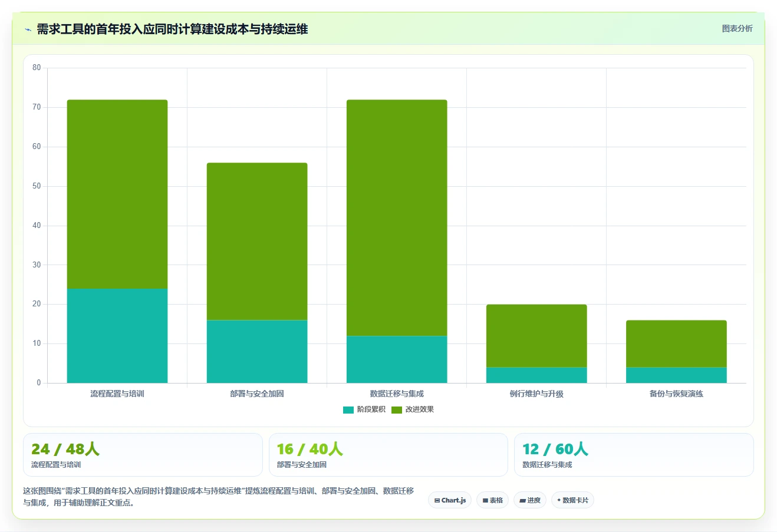Select the Chart.js tag
Screen dimensions: 777x532
[450, 500]
